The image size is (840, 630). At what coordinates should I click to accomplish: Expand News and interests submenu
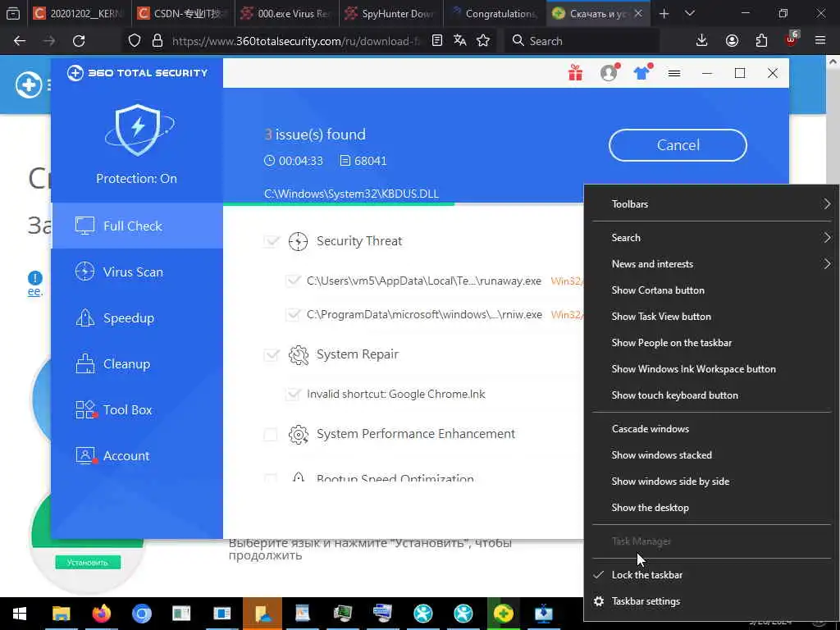711,263
